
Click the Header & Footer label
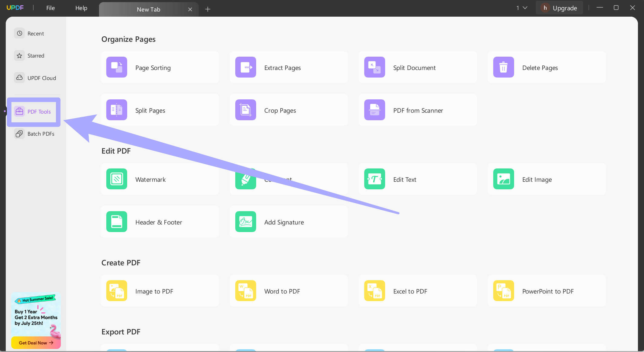[159, 222]
